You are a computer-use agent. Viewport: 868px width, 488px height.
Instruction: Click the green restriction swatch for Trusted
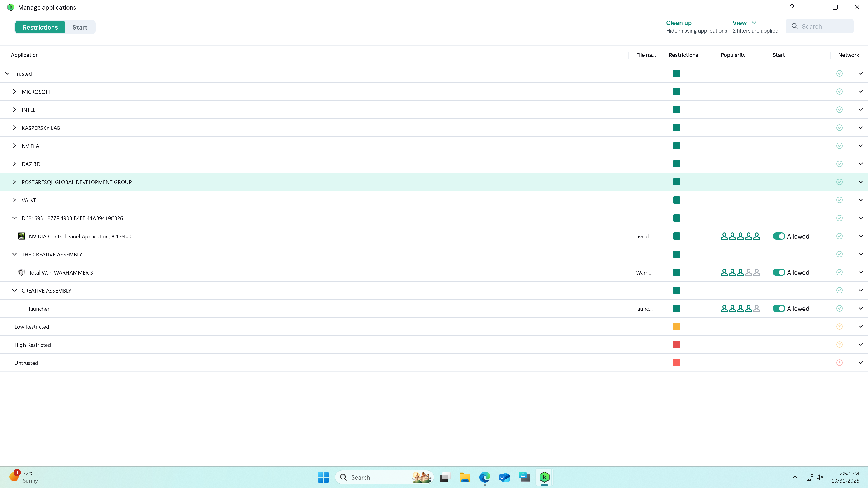pos(677,73)
